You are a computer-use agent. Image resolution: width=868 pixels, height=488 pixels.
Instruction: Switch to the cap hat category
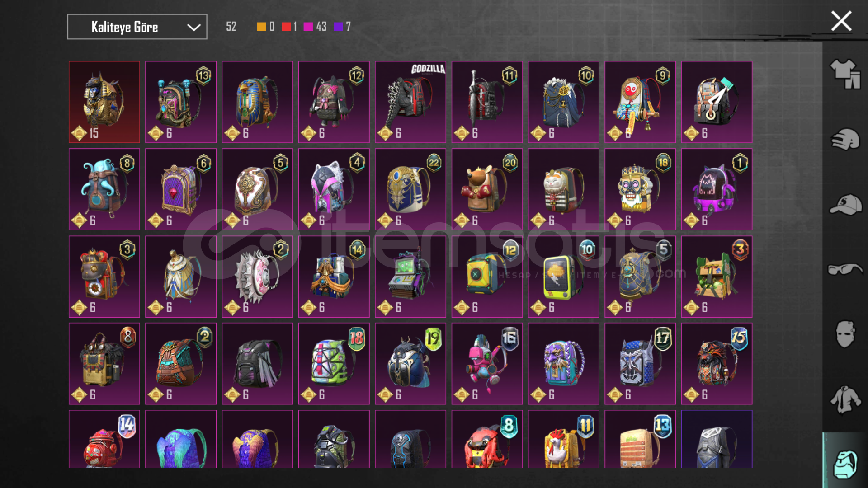[x=845, y=205]
